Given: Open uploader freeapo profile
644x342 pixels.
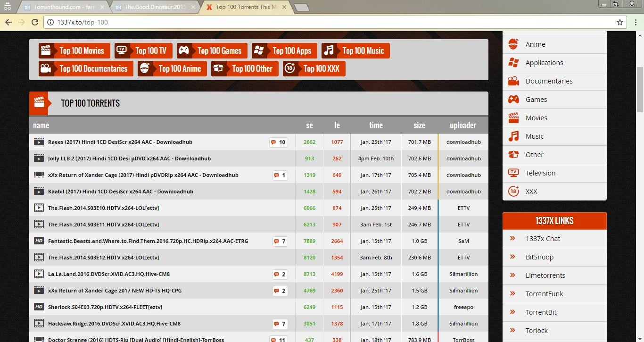Looking at the screenshot, I should click(463, 307).
